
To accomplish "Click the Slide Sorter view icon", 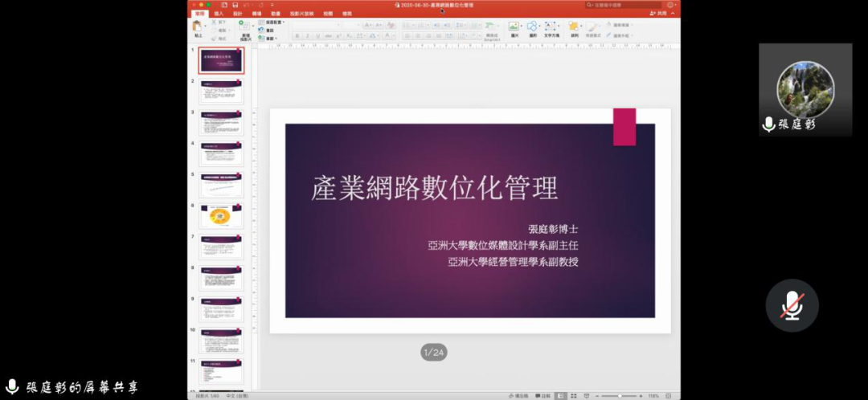I will pos(574,395).
